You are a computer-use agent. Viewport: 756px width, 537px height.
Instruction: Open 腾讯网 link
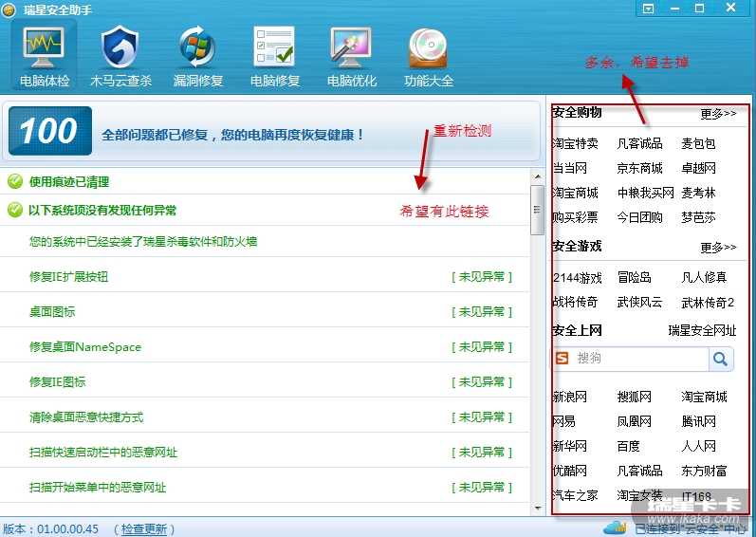pyautogui.click(x=698, y=422)
